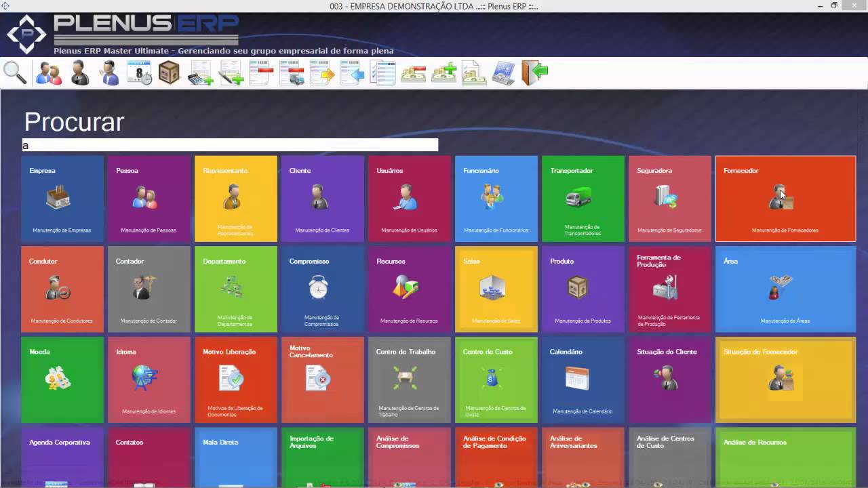Open the Transportador tile
This screenshot has width=868, height=488.
click(583, 199)
